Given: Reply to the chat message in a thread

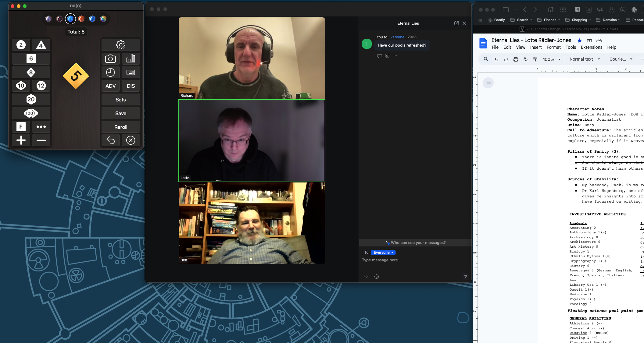Looking at the screenshot, I should [379, 56].
